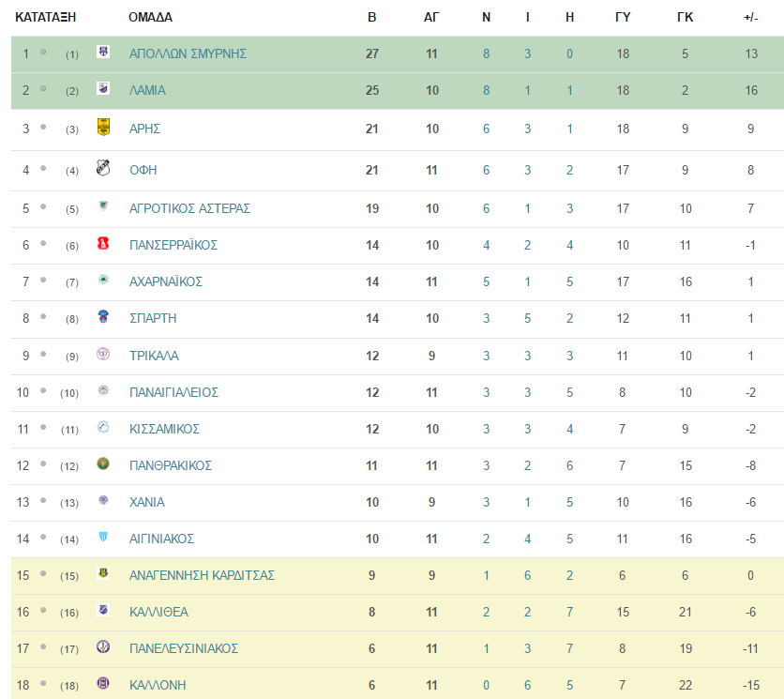Viewport: 784px width, 699px height.
Task: Click the ΑΠΟΛΛΩΝ ΣΜΥΡΝΗΣ team crest icon
Action: 103,52
